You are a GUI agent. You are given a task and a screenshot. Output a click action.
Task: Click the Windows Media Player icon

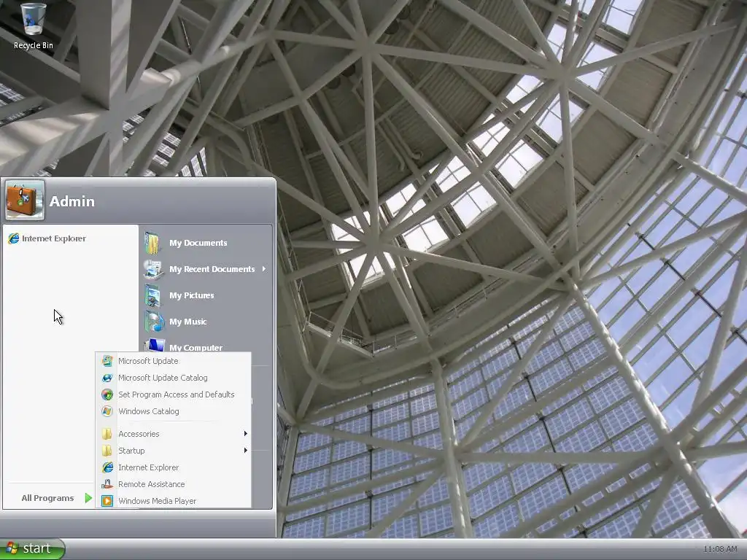107,501
